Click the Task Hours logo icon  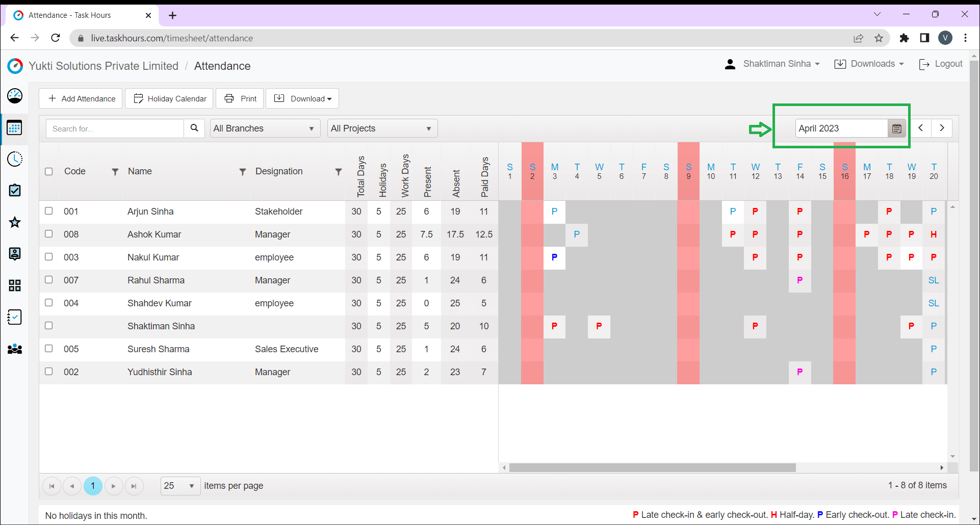tap(15, 66)
